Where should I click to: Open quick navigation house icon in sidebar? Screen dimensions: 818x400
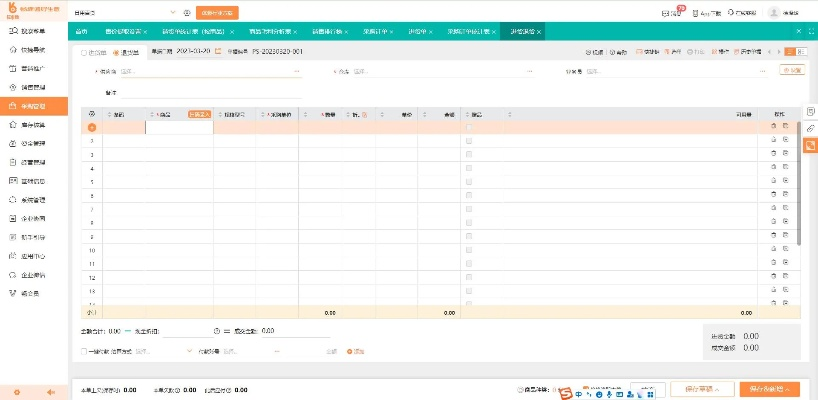14,50
